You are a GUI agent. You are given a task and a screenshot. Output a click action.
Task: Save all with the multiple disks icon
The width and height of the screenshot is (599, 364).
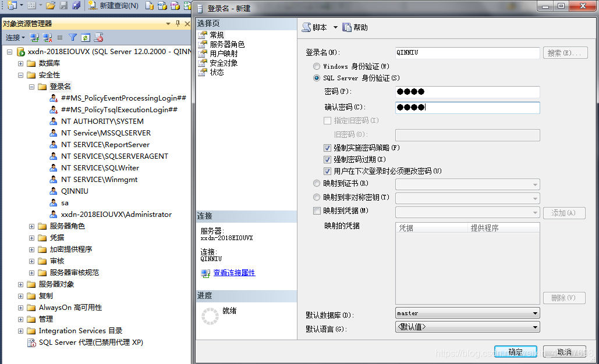(x=76, y=5)
